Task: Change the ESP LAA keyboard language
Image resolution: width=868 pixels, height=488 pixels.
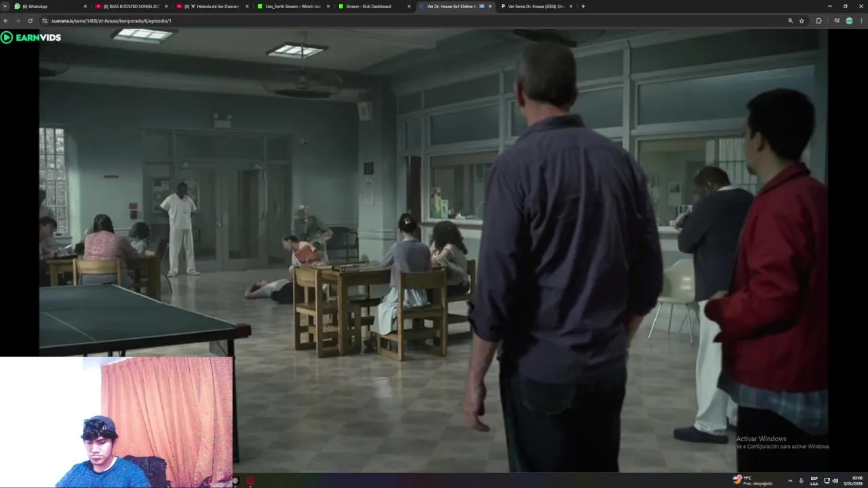Action: 814,481
